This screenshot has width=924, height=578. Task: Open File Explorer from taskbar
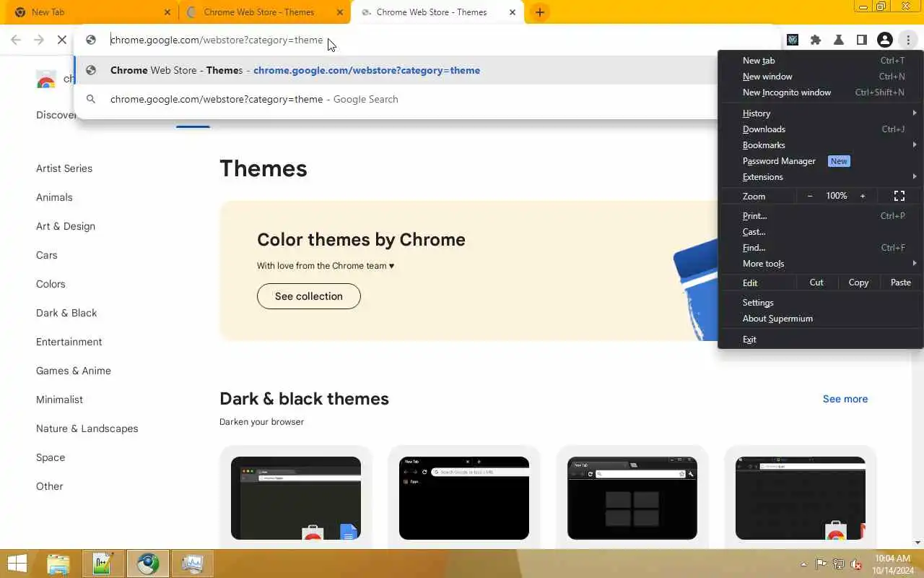pyautogui.click(x=58, y=564)
